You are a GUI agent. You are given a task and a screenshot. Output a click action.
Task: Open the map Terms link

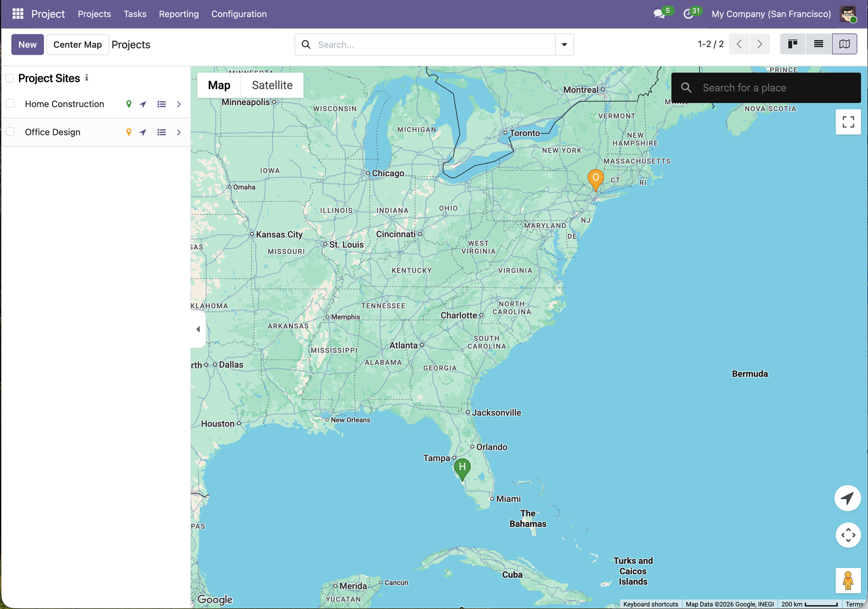(854, 604)
